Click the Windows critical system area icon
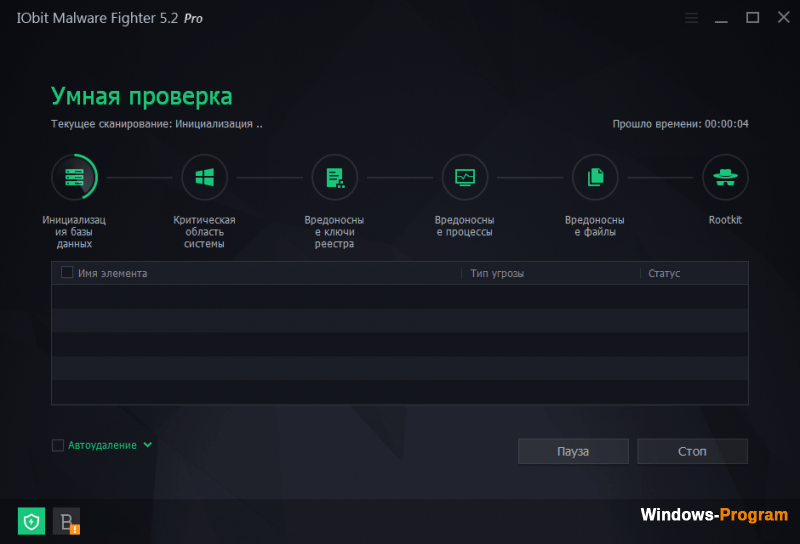The image size is (800, 544). point(205,177)
